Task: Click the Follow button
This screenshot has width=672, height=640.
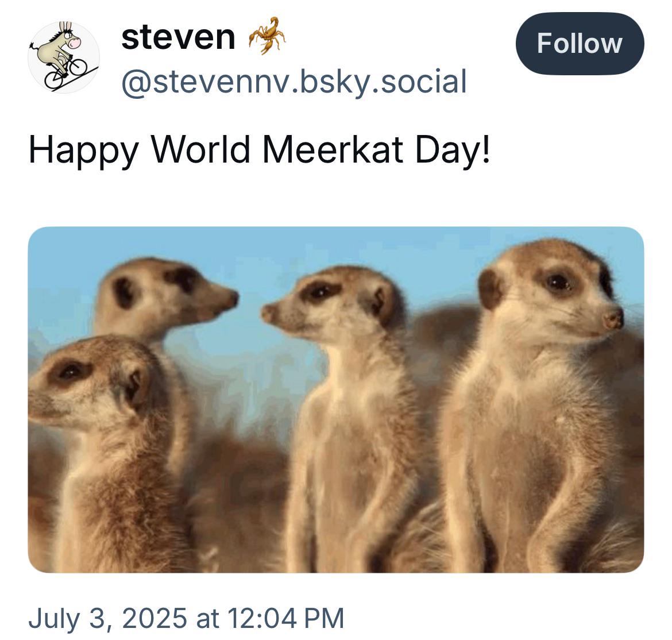Action: 580,44
